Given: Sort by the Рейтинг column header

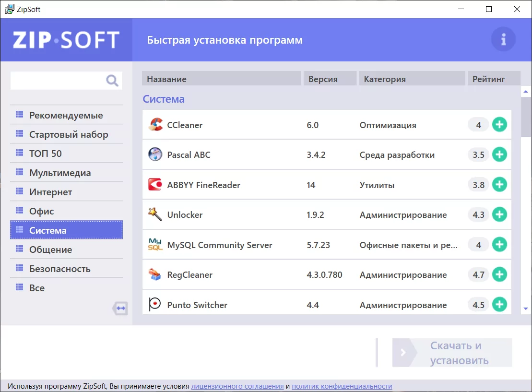Looking at the screenshot, I should 494,79.
